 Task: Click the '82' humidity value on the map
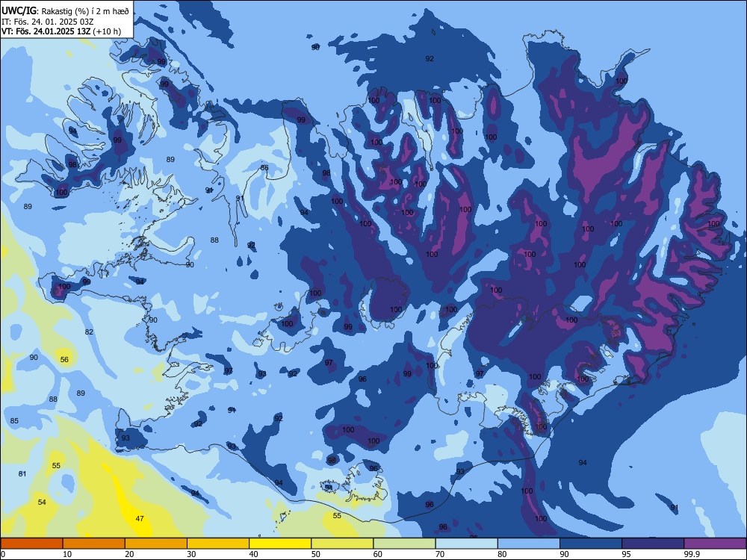pyautogui.click(x=89, y=332)
